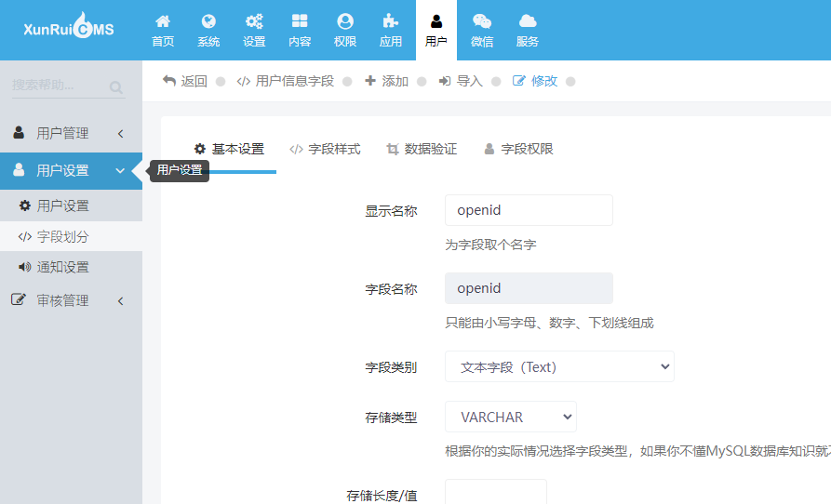Click the search magnifier icon

(116, 87)
